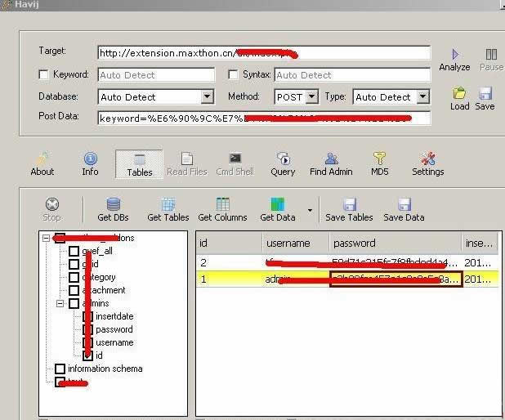The width and height of the screenshot is (505, 420).
Task: Click the Target URL input field
Action: 263,53
